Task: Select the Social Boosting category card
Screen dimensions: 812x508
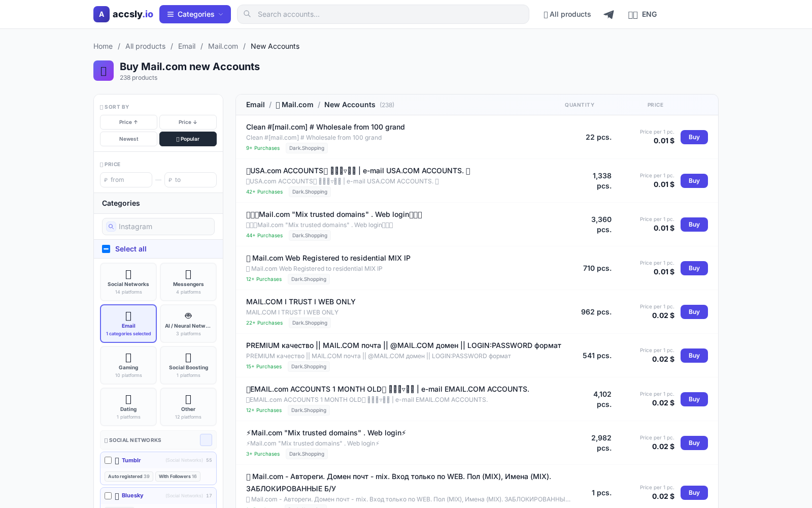Action: (x=188, y=365)
